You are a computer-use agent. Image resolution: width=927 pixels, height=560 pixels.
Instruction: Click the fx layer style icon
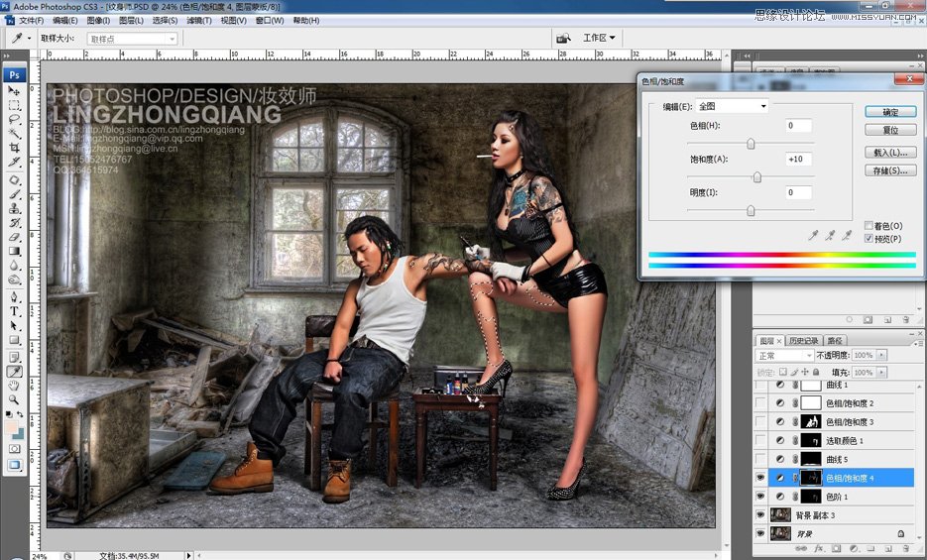pyautogui.click(x=819, y=547)
